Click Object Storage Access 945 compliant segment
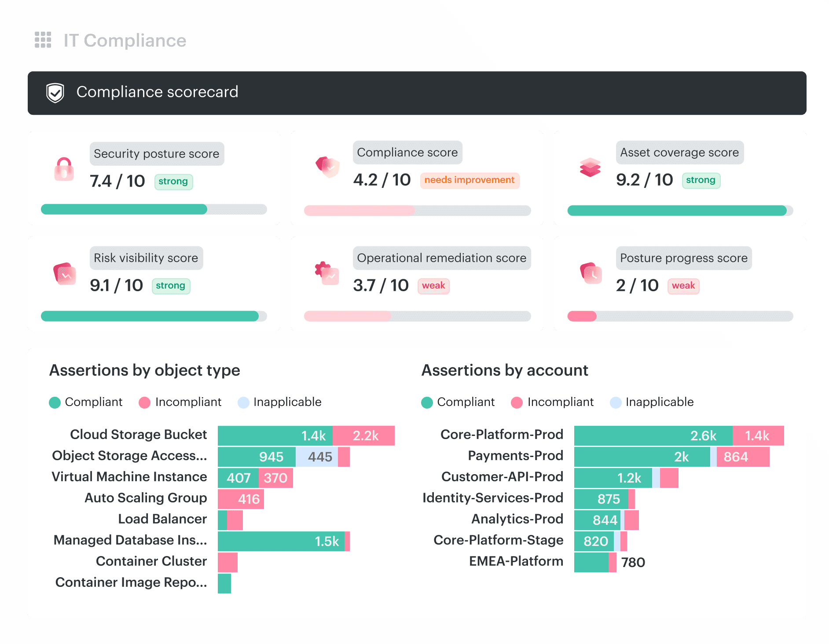Viewport: 829px width, 644px height. point(257,457)
